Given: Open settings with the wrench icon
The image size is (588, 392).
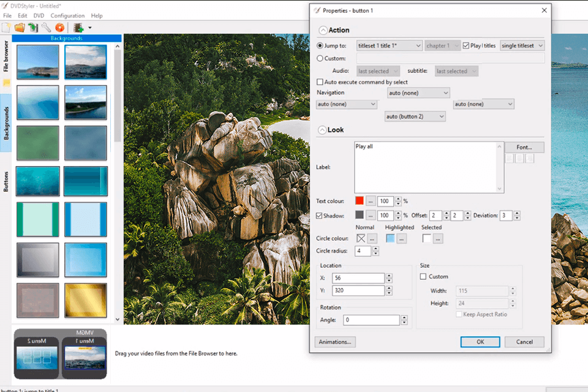Looking at the screenshot, I should coord(46,28).
